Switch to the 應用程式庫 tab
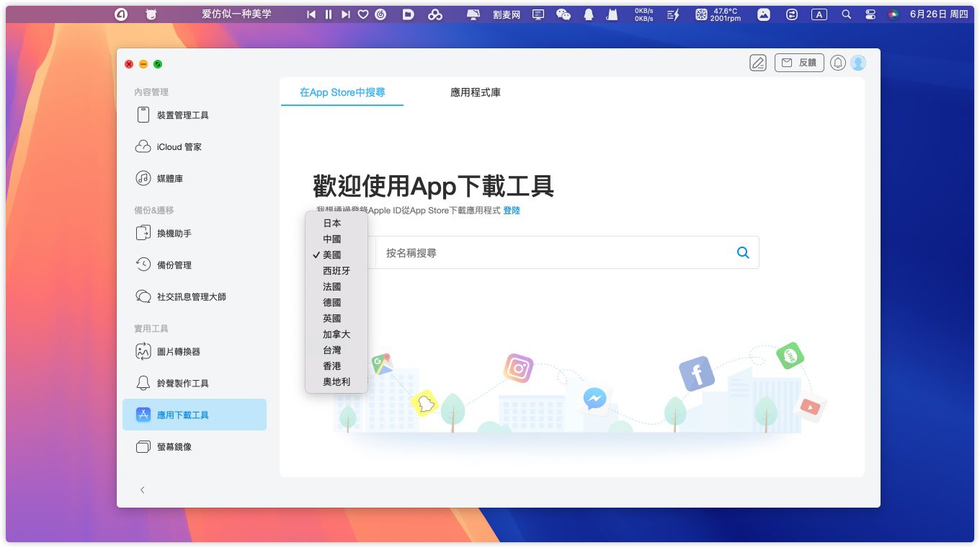This screenshot has width=980, height=548. pyautogui.click(x=476, y=92)
